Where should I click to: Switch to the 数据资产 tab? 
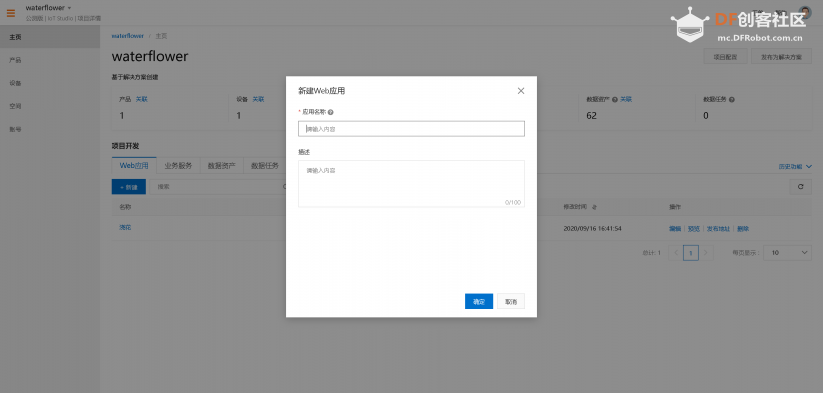(221, 166)
